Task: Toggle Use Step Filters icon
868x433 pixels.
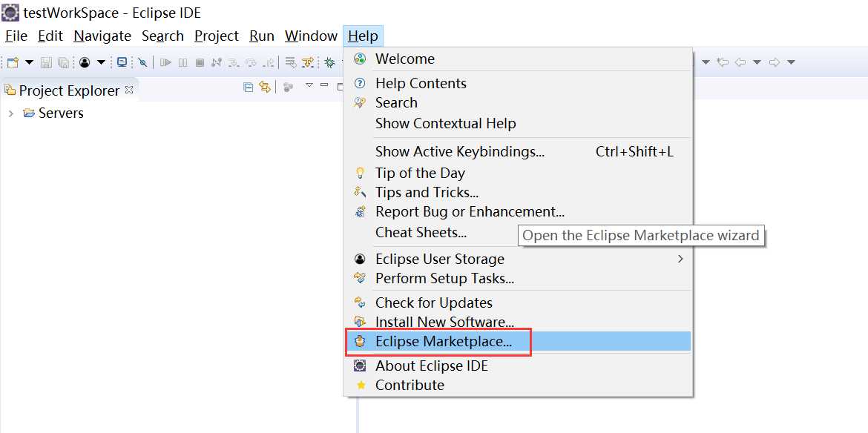Action: tap(307, 62)
